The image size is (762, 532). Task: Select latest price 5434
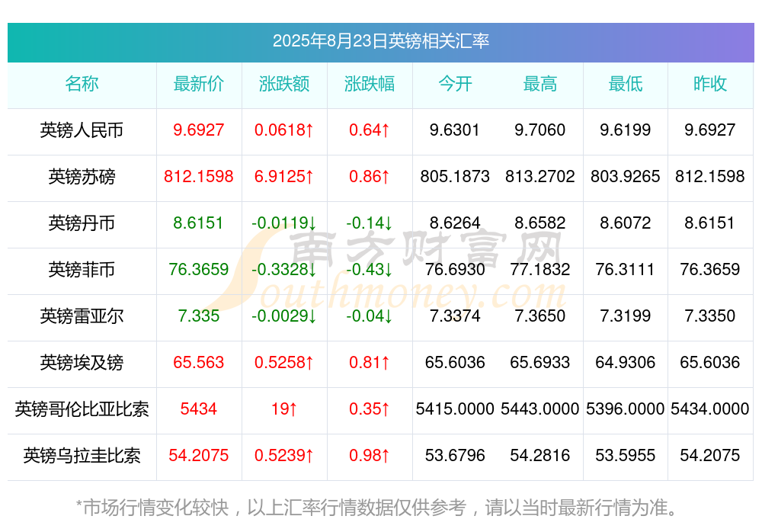click(199, 409)
